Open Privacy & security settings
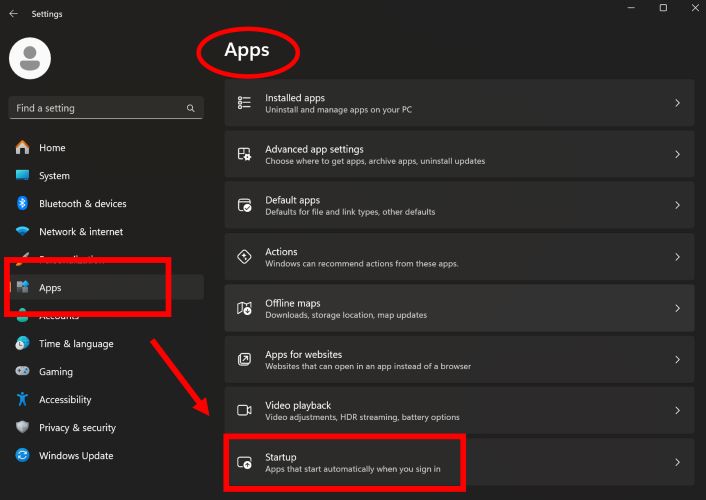Viewport: 706px width, 500px height. pyautogui.click(x=77, y=428)
